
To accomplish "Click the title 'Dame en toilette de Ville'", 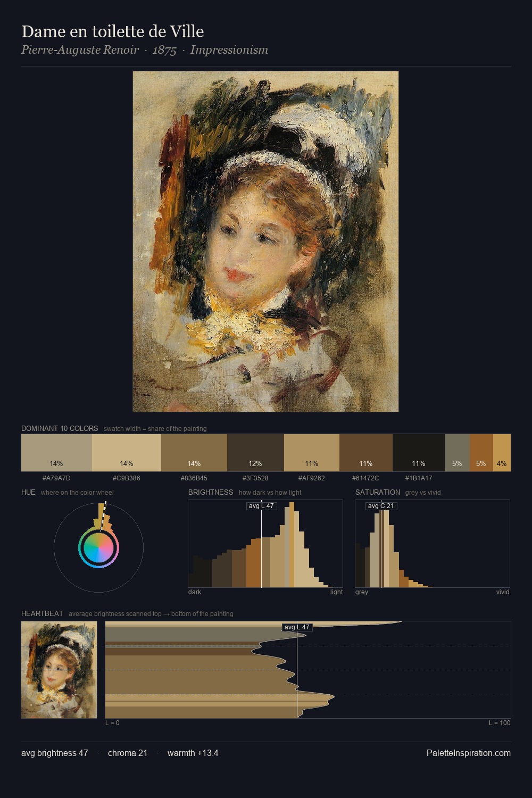I will (113, 31).
